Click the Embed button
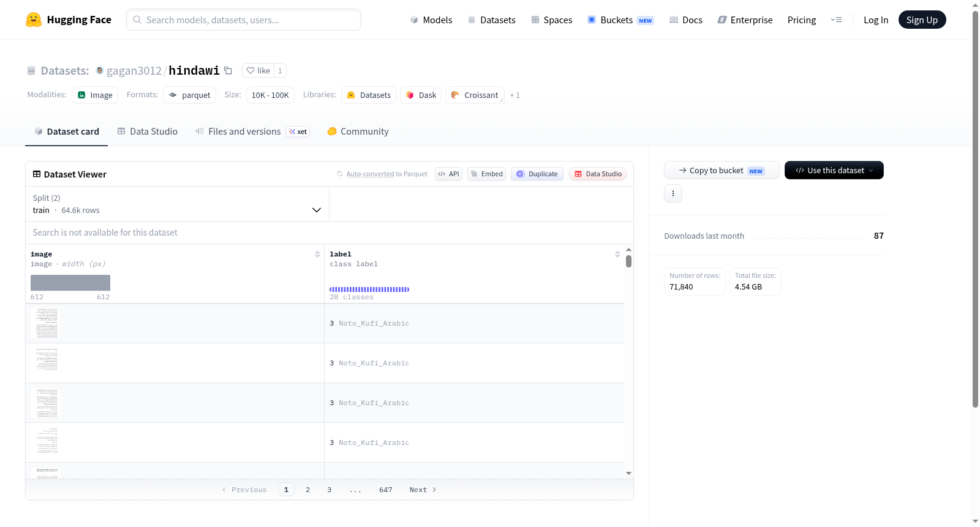Image resolution: width=980 pixels, height=527 pixels. click(486, 174)
